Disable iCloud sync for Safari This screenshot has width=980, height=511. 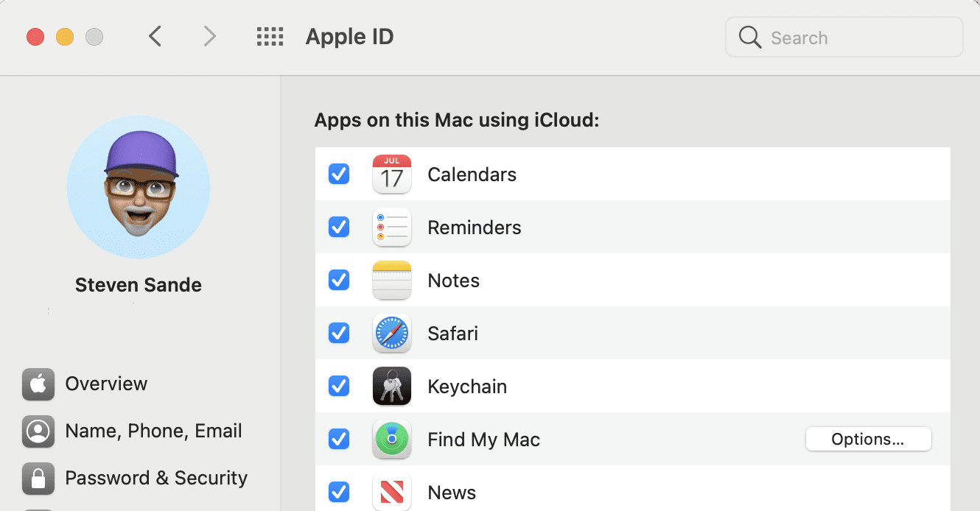click(339, 334)
